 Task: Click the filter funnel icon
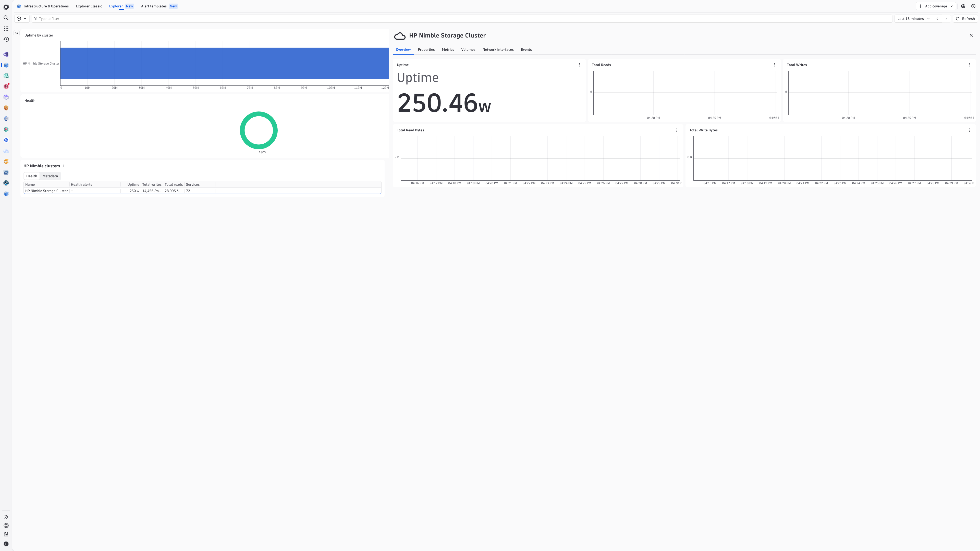(x=36, y=19)
